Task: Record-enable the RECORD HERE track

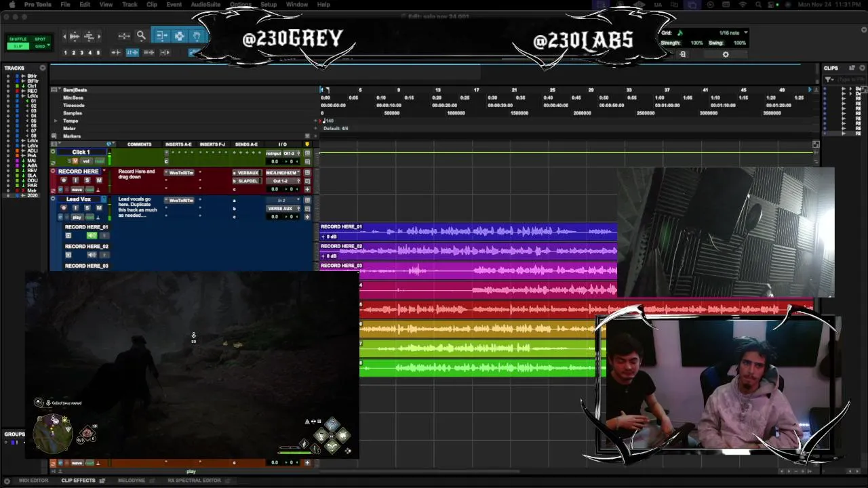Action: pyautogui.click(x=64, y=180)
